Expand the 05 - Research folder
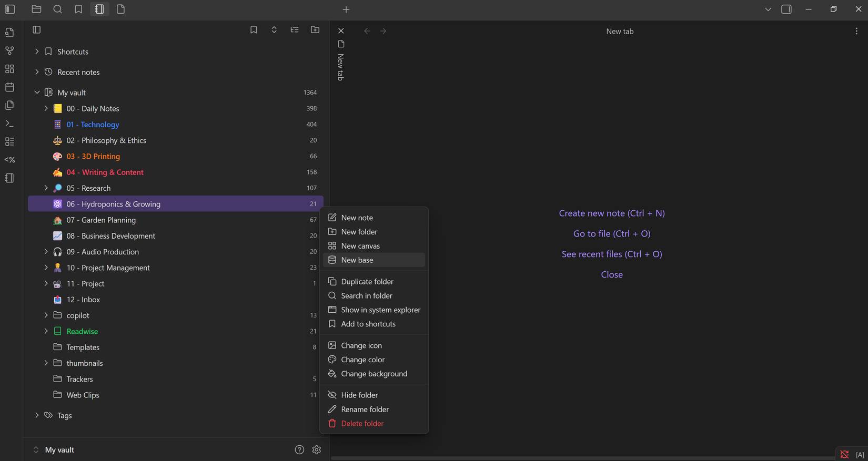The height and width of the screenshot is (461, 868). (46, 188)
